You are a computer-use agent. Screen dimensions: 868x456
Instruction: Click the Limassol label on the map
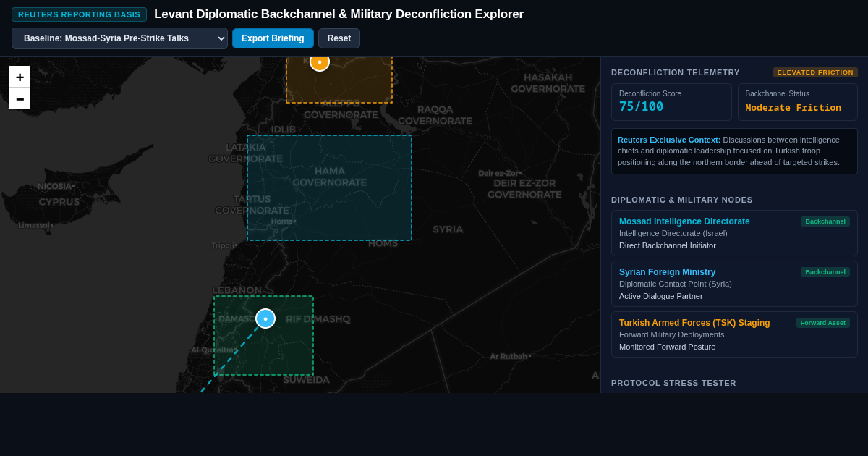point(35,225)
